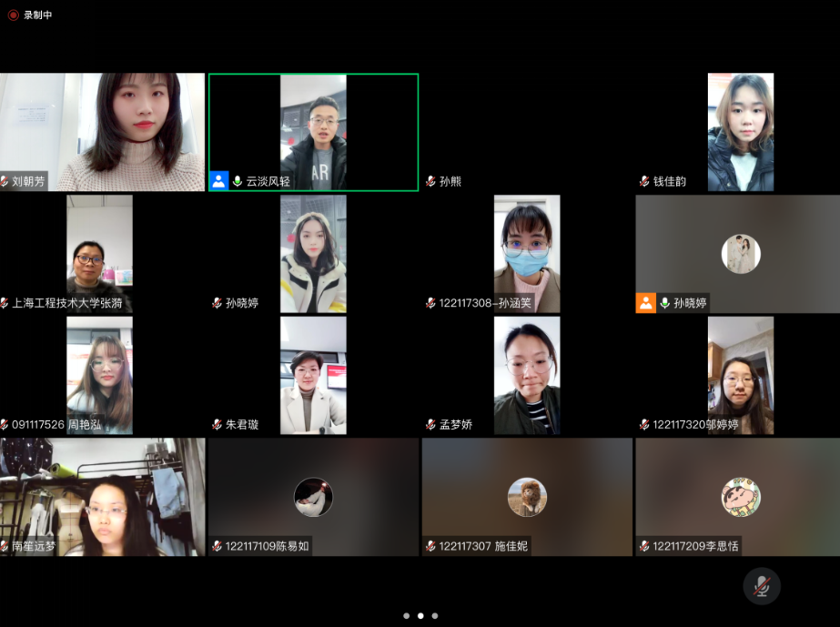The width and height of the screenshot is (840, 627).
Task: Open 南笙远梦's video tile
Action: tap(102, 496)
